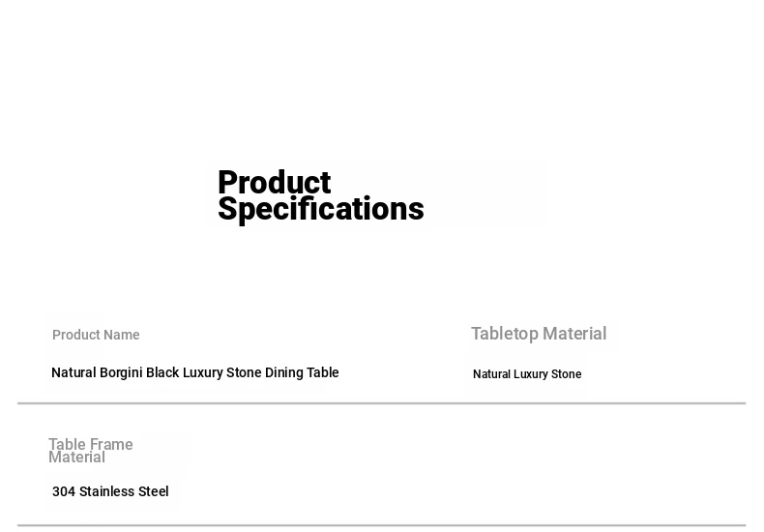Click the word Tabletop in the right column label
The height and width of the screenshot is (532, 764).
click(x=504, y=334)
